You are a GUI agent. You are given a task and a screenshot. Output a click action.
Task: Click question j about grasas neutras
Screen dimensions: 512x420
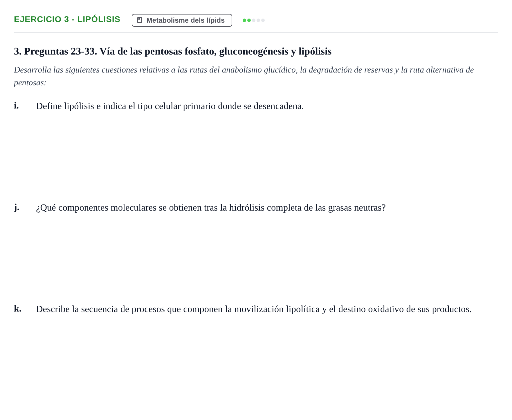pyautogui.click(x=211, y=208)
